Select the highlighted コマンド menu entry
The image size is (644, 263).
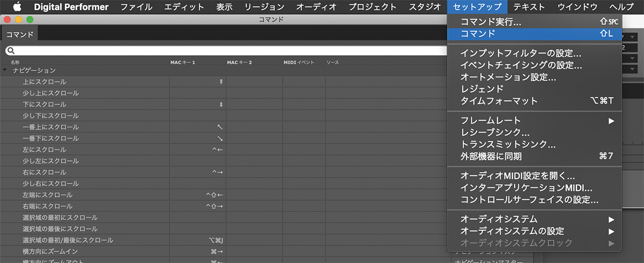535,33
